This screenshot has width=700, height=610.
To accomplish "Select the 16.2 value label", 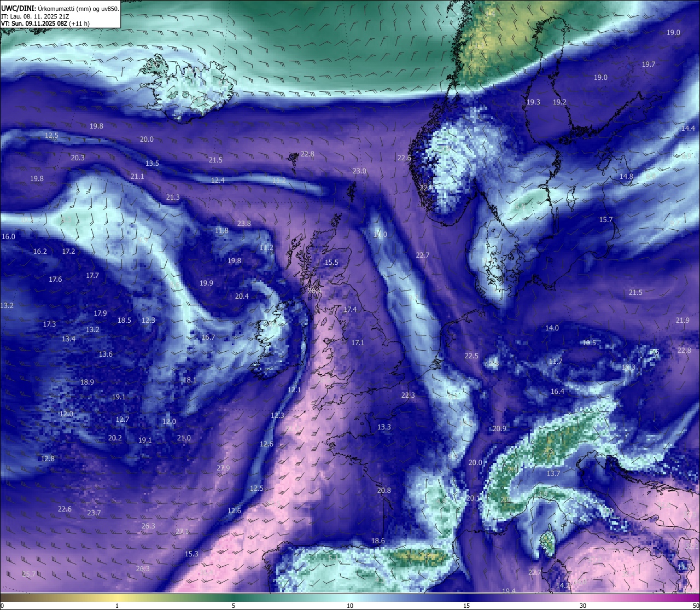I will (x=40, y=252).
